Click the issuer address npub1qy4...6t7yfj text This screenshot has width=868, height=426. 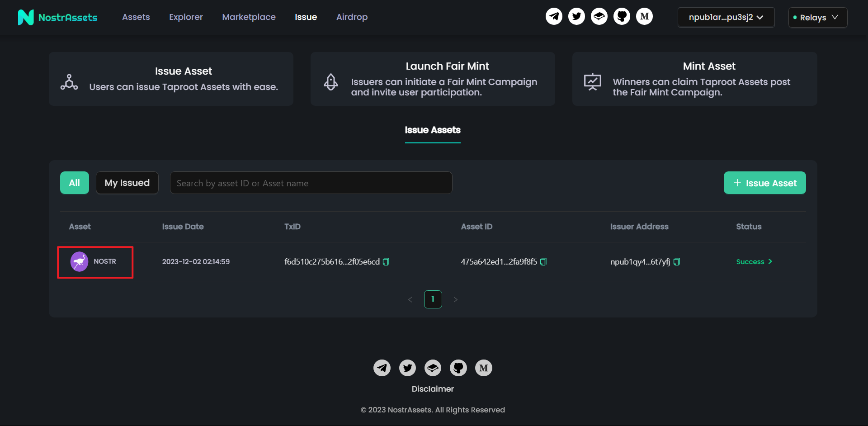coord(640,262)
